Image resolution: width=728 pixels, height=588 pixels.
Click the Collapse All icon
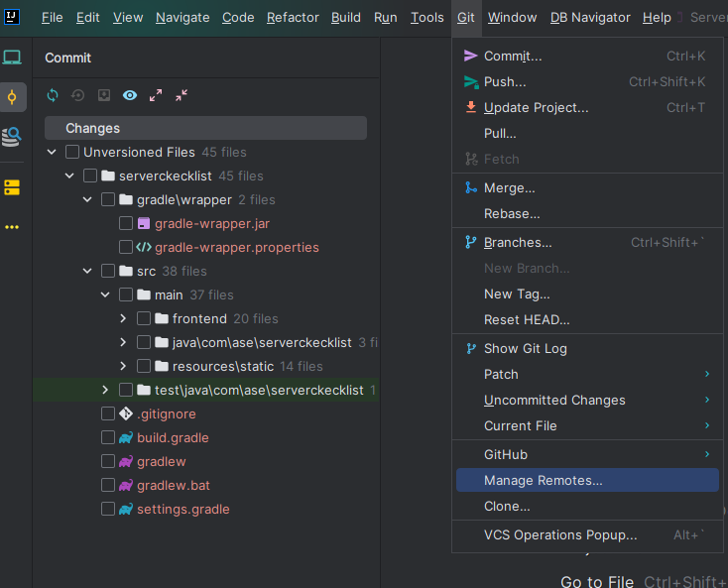tap(182, 95)
